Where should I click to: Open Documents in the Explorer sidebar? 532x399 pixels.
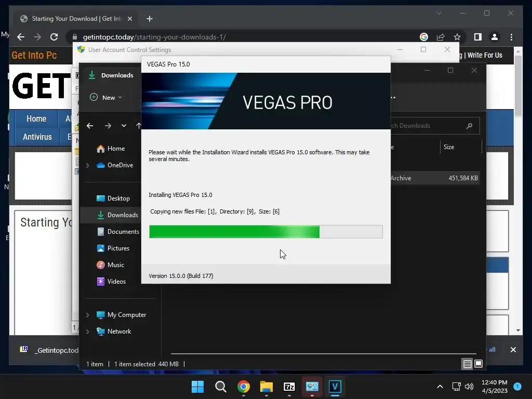pyautogui.click(x=118, y=232)
